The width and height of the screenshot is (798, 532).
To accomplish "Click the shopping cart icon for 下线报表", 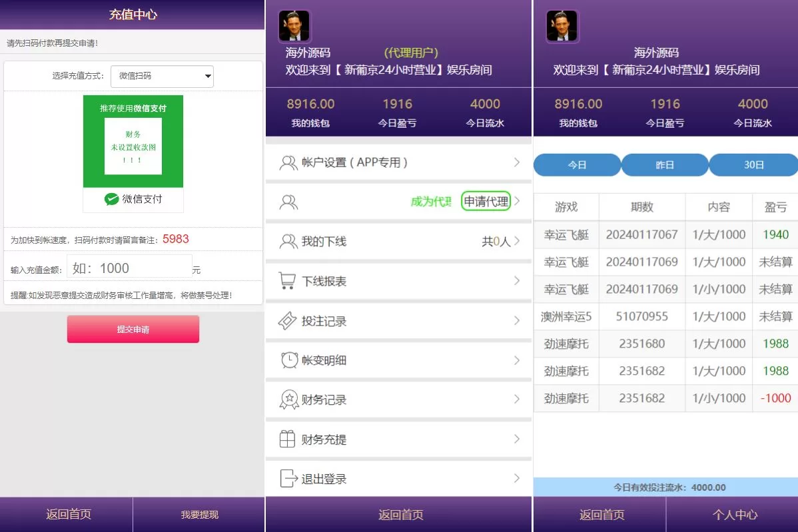I will coord(288,281).
